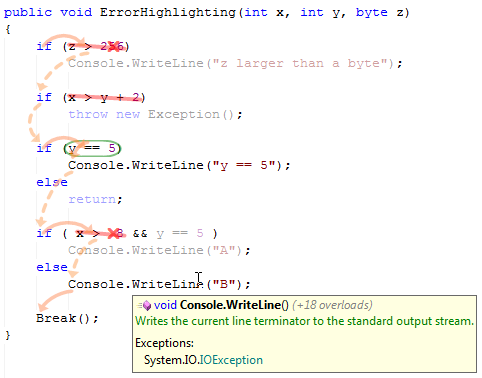Viewport: 482px width, 378px height.
Task: Click the "throw" keyword
Action: pos(88,114)
